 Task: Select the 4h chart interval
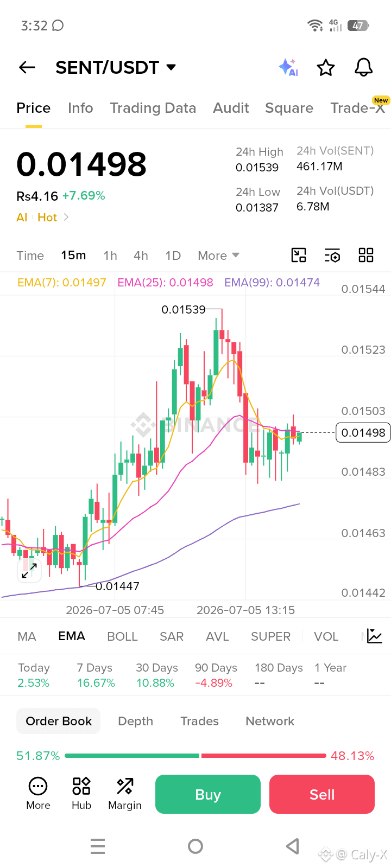point(141,256)
